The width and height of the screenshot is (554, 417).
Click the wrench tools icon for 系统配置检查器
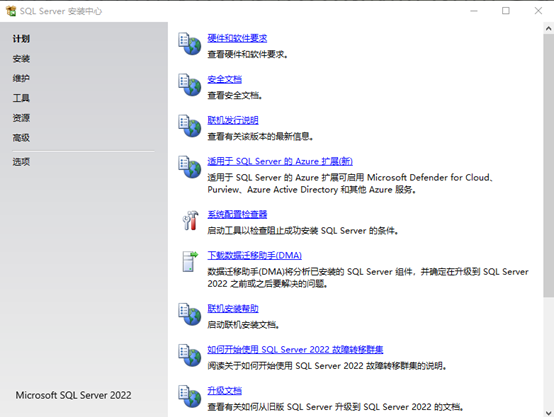click(190, 221)
